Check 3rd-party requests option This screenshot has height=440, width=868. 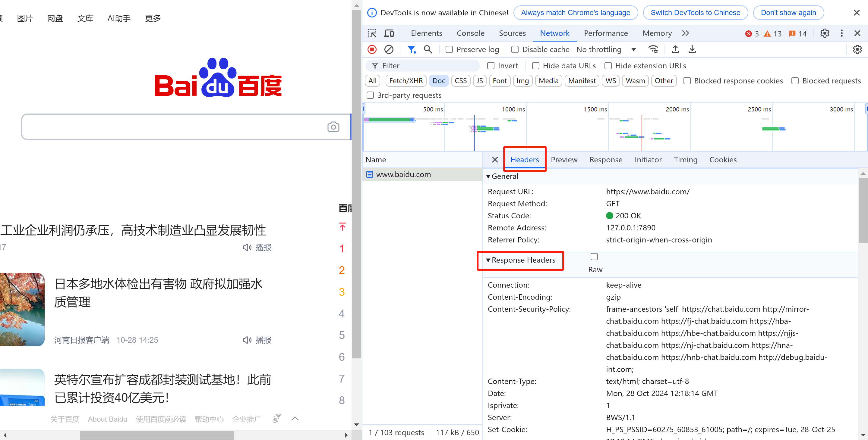point(370,95)
